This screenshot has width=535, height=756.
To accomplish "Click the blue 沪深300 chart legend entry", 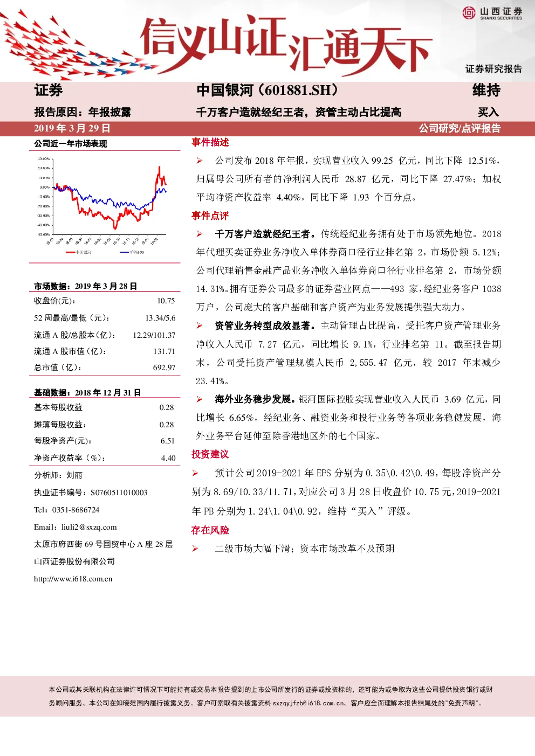I will pos(132,252).
